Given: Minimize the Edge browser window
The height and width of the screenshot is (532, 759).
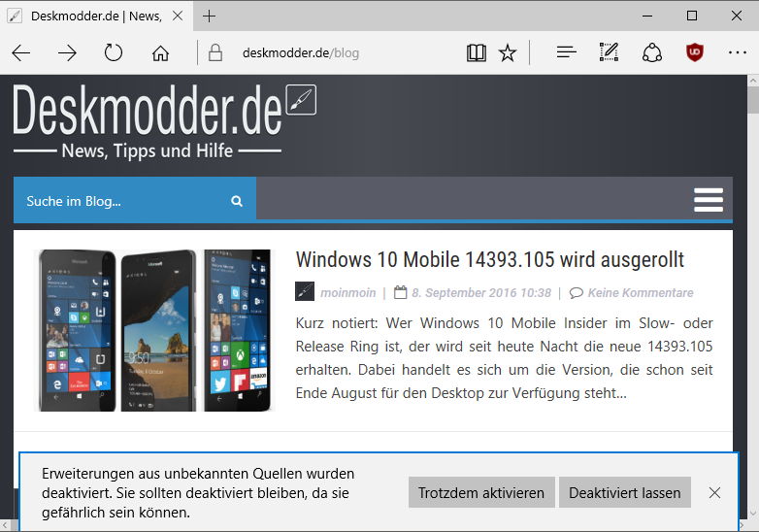Looking at the screenshot, I should 647,16.
